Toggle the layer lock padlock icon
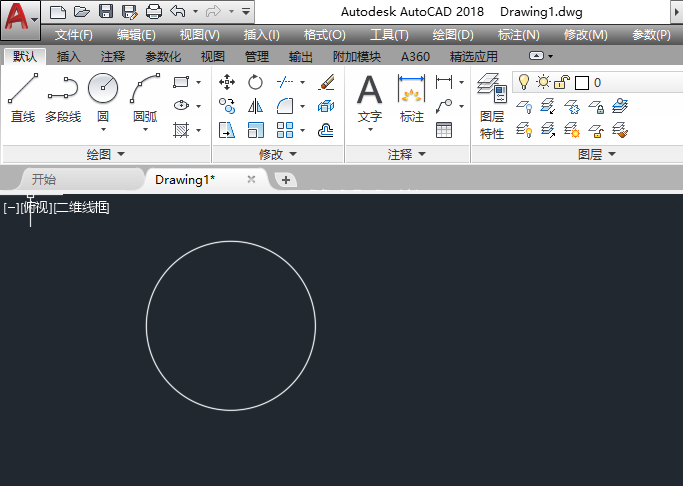 562,82
